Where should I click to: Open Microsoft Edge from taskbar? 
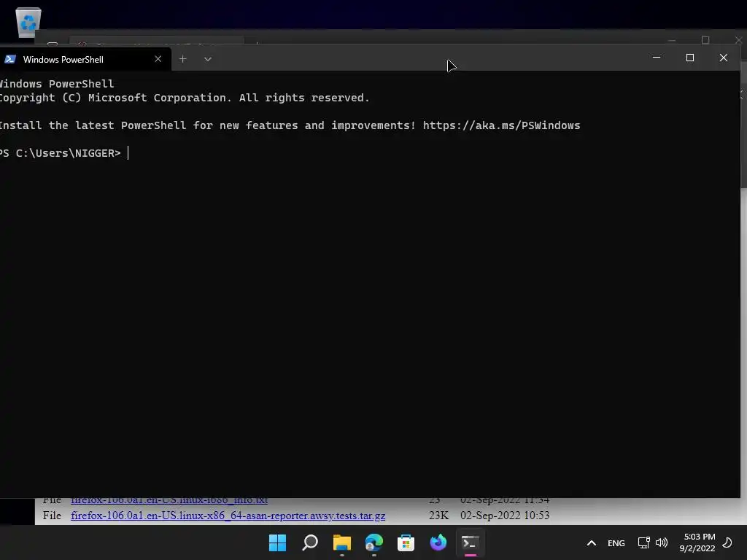[374, 542]
